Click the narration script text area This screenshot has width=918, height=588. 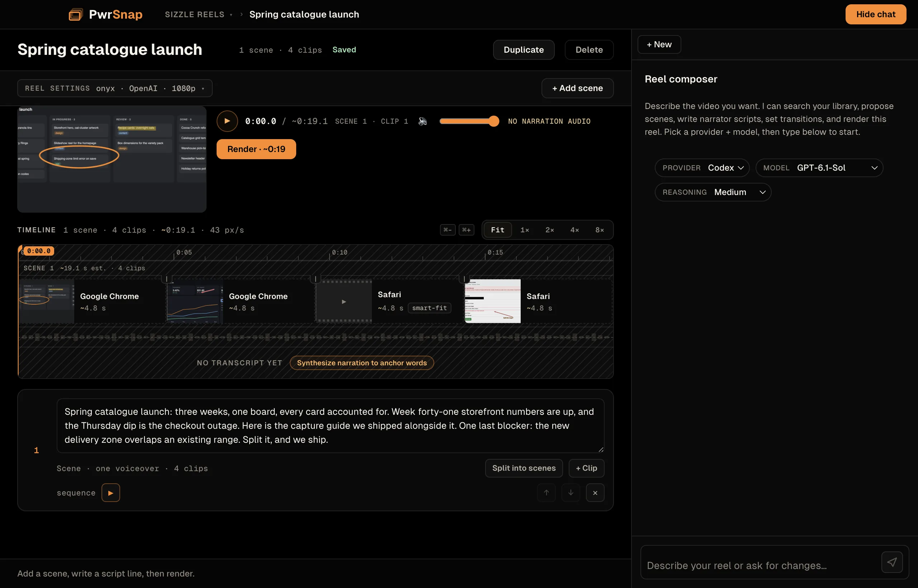tap(331, 426)
